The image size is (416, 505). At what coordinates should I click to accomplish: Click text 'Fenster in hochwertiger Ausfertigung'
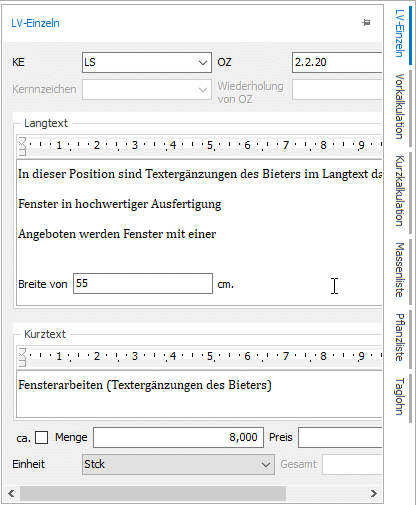pos(120,204)
